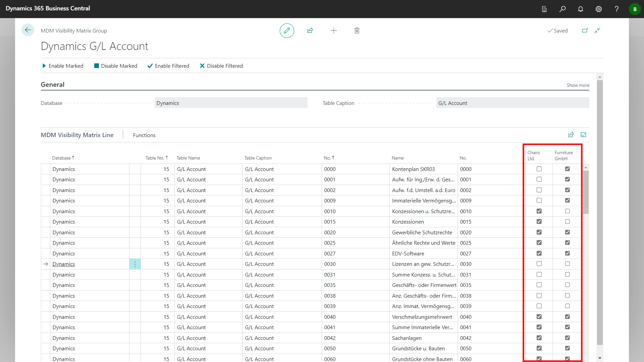Open the Name column header
This screenshot has width=644, height=362.
tap(398, 158)
